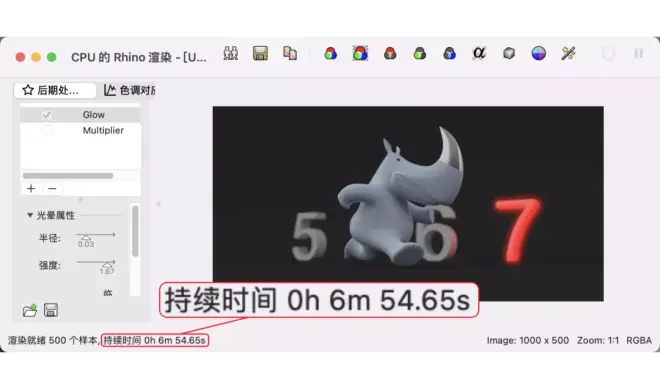The width and height of the screenshot is (660, 389).
Task: Click the color sphere toolbar icon
Action: click(539, 53)
